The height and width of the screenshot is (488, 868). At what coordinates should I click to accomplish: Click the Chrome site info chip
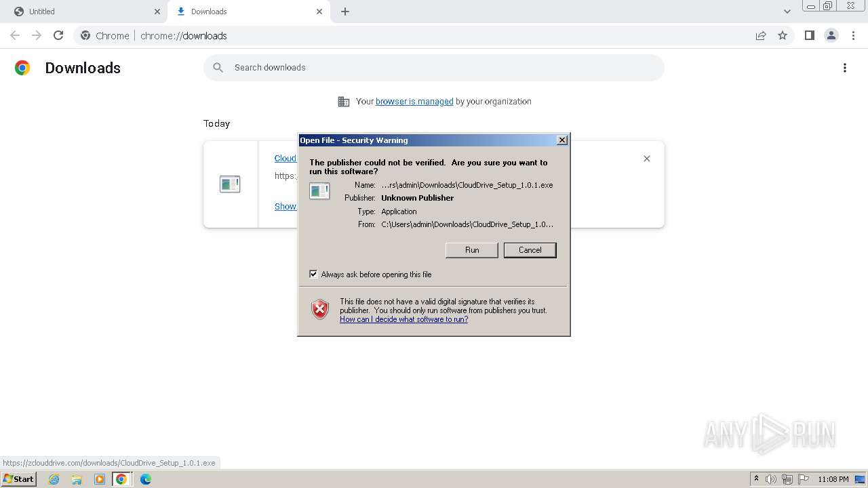click(x=105, y=36)
